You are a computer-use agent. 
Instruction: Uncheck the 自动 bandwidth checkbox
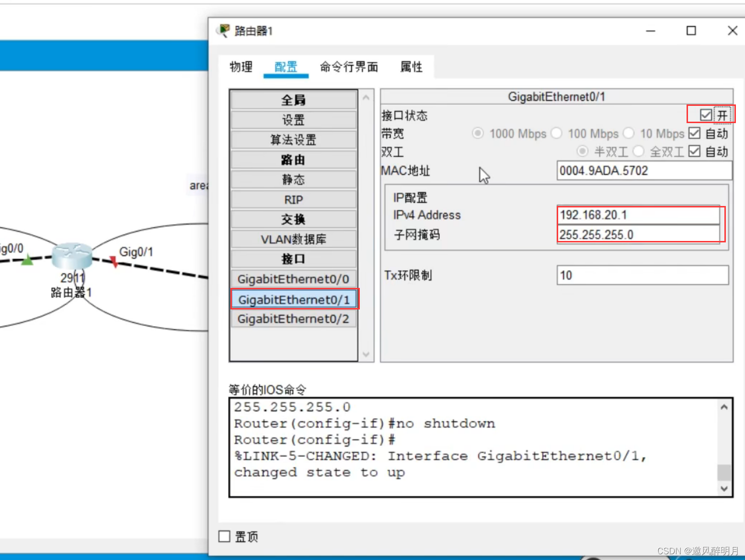[694, 133]
